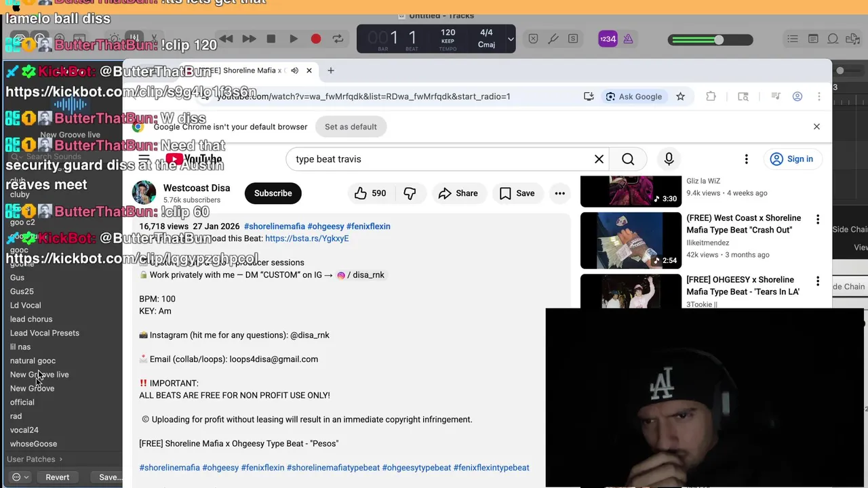Viewport: 868px width, 488px height.
Task: Open options menu for Tears In LA video
Action: coord(818,281)
